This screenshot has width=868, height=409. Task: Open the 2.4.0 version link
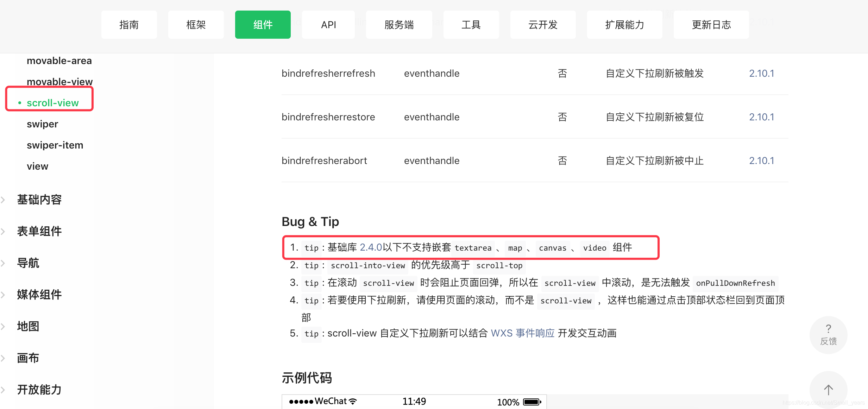371,247
